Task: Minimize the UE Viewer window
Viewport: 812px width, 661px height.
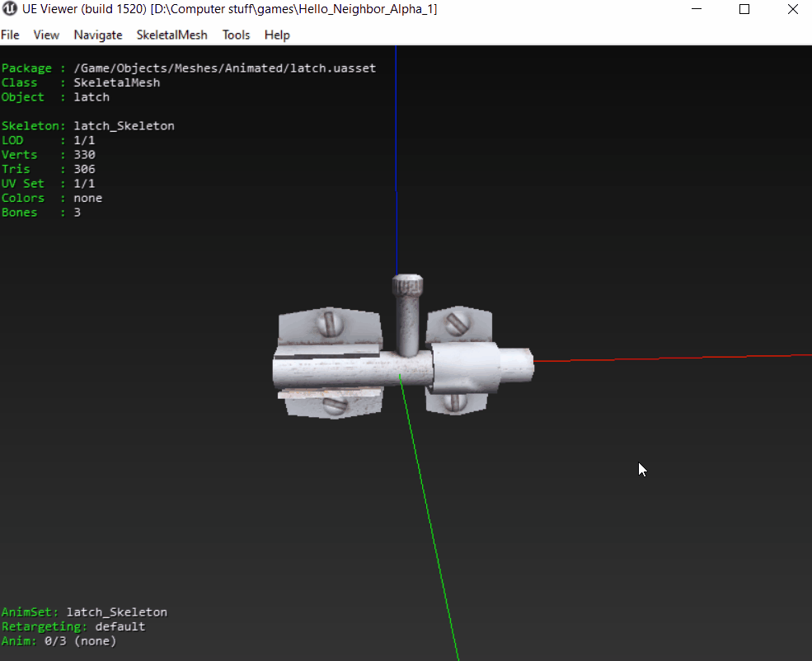Action: (697, 9)
